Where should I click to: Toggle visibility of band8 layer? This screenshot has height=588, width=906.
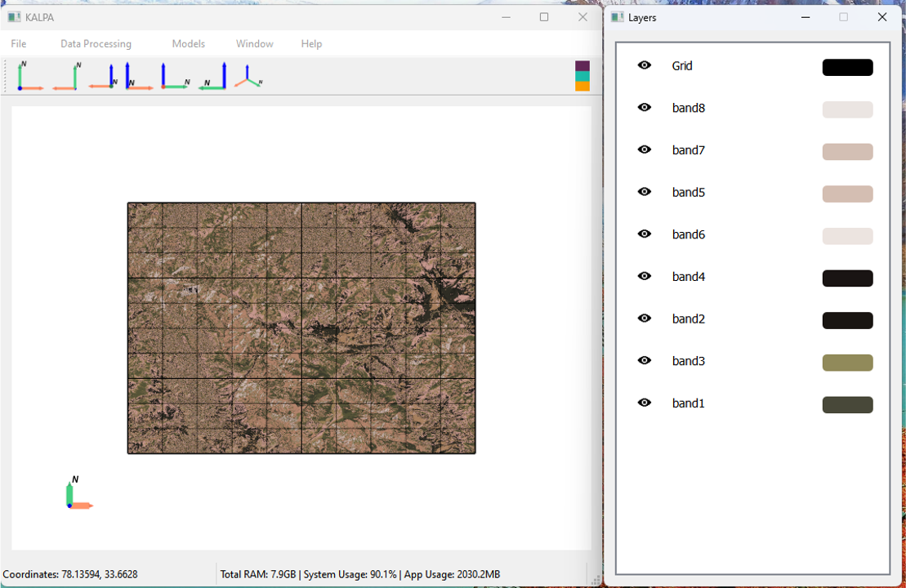click(645, 108)
